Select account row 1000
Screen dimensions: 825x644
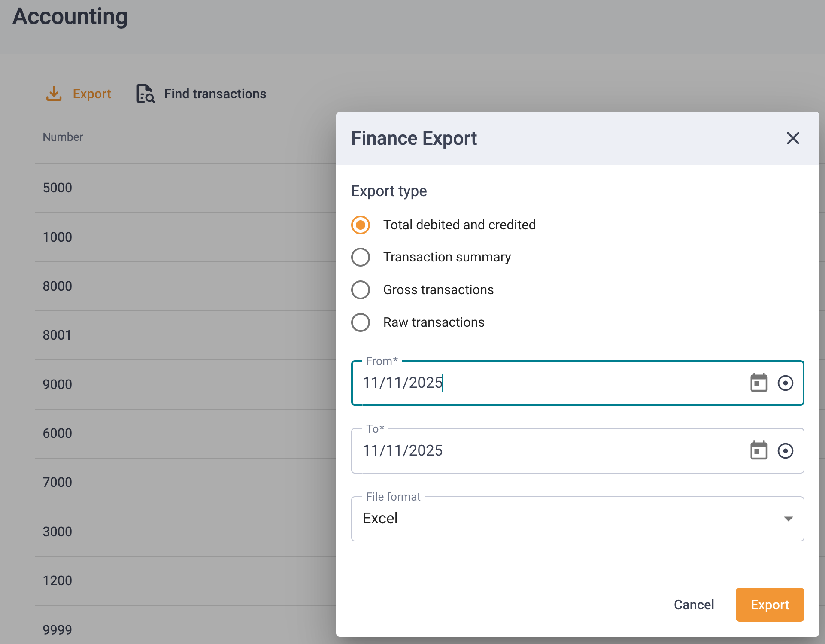185,237
